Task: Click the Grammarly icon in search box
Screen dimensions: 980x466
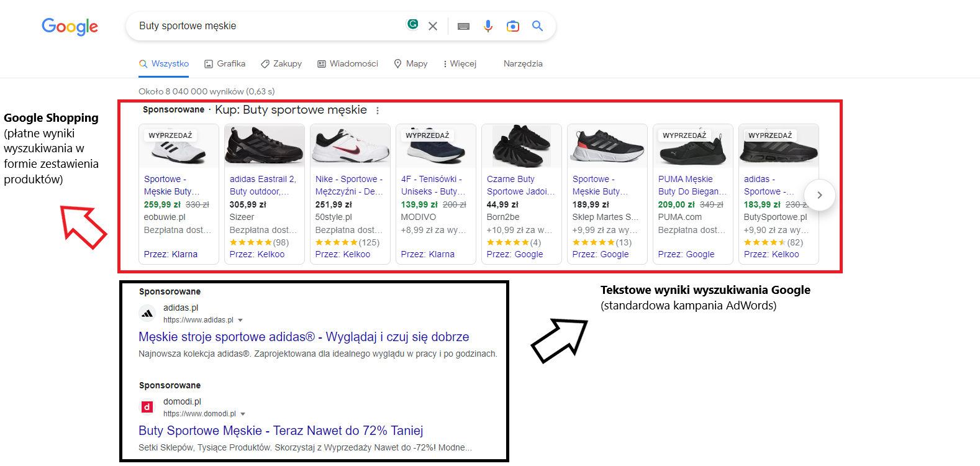Action: [x=412, y=24]
